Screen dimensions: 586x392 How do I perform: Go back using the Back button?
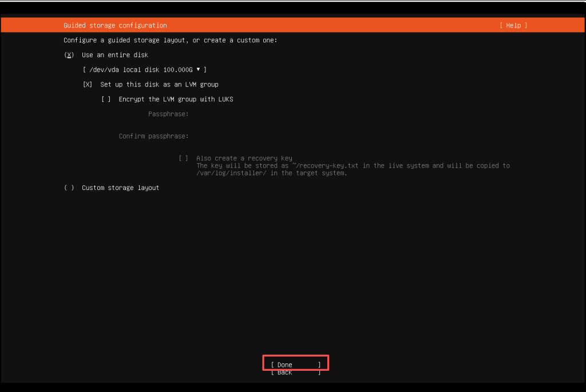coord(295,372)
